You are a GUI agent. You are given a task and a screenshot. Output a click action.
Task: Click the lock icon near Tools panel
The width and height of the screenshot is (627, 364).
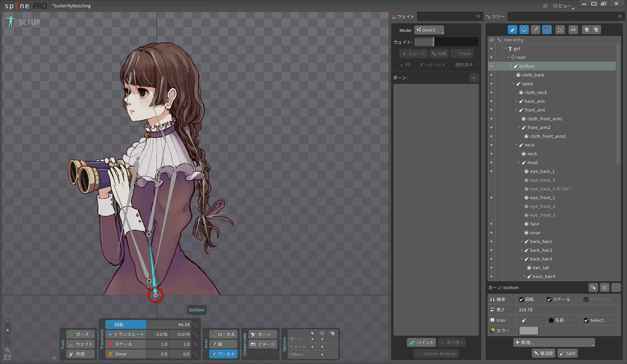[54, 358]
